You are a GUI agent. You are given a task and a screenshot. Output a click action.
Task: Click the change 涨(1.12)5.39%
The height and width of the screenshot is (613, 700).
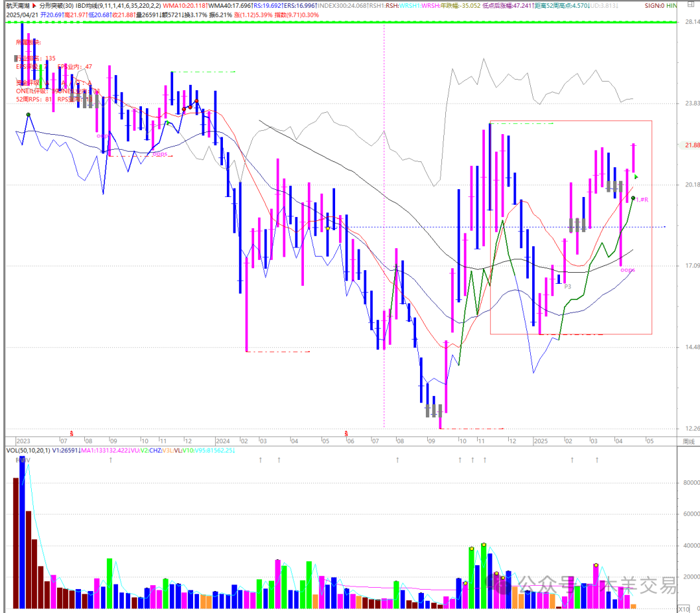[x=253, y=15]
